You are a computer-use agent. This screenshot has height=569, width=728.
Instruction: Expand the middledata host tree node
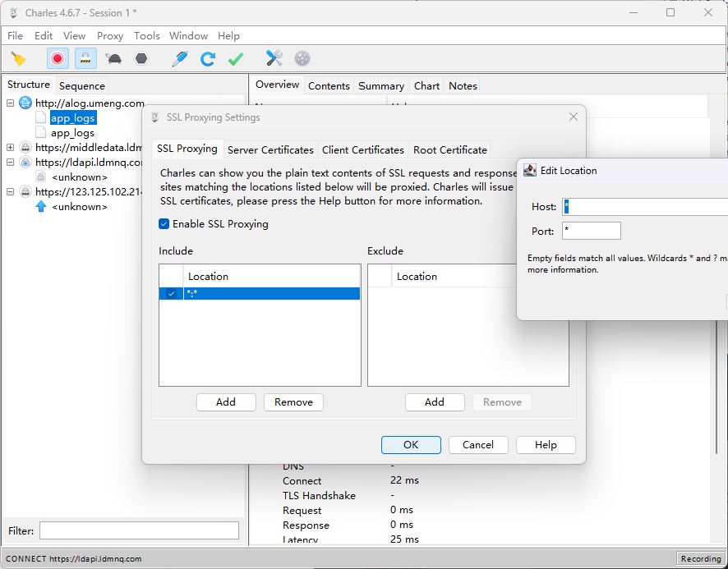[11, 148]
